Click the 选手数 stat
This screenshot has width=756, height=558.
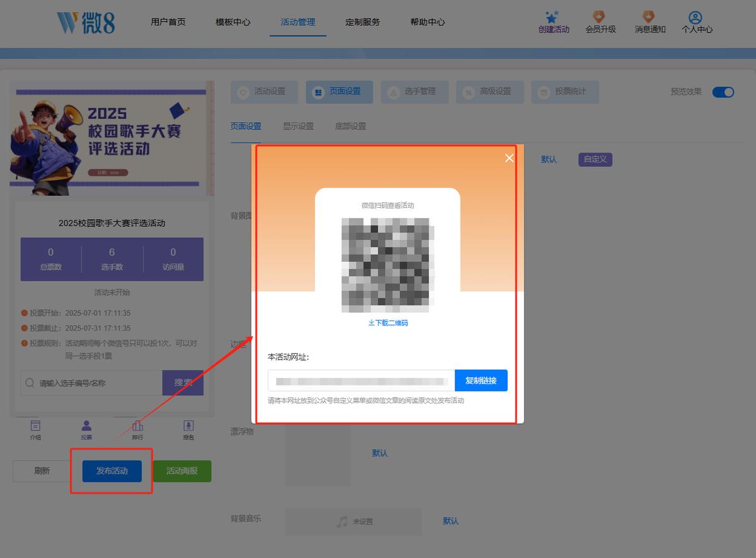click(112, 259)
